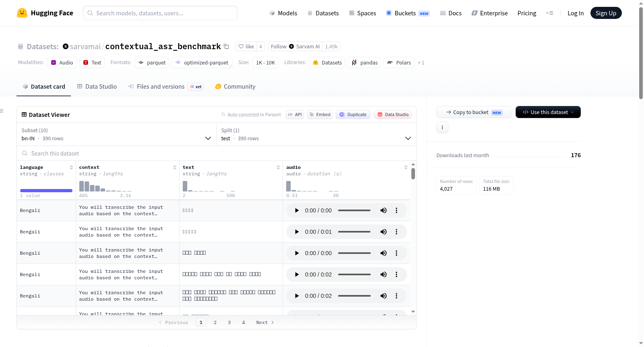Click the Sign Up button
This screenshot has height=347, width=644.
click(x=606, y=13)
